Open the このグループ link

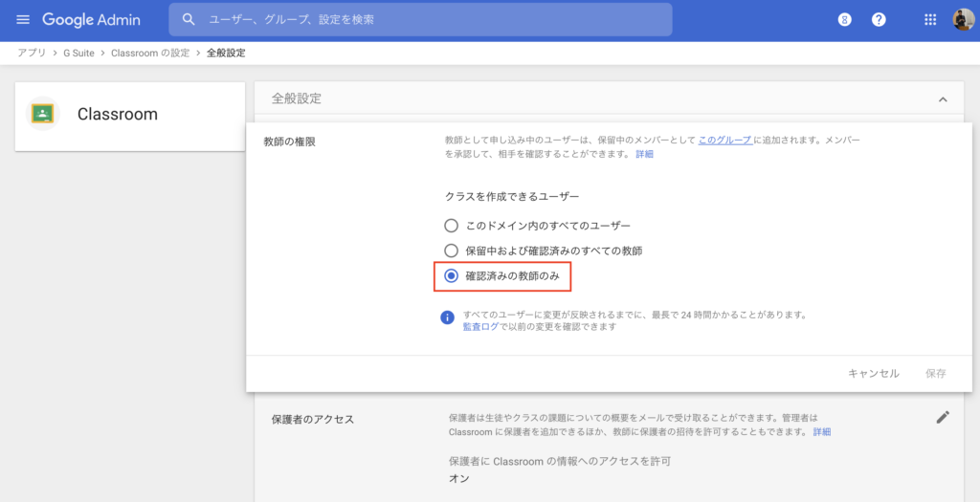pos(725,140)
